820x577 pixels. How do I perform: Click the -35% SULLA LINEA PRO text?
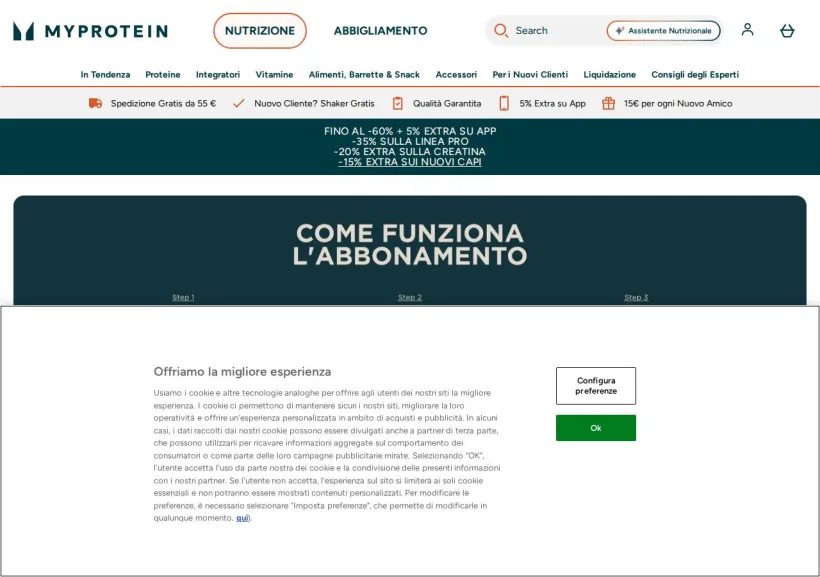pyautogui.click(x=409, y=141)
